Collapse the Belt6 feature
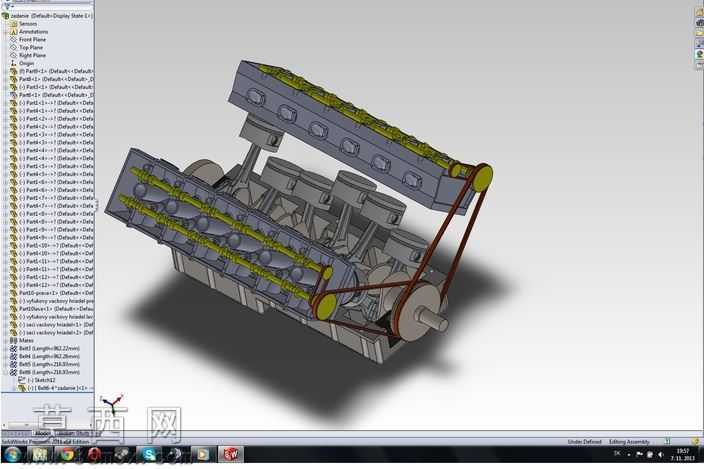The height and width of the screenshot is (469, 704). (x=5, y=372)
